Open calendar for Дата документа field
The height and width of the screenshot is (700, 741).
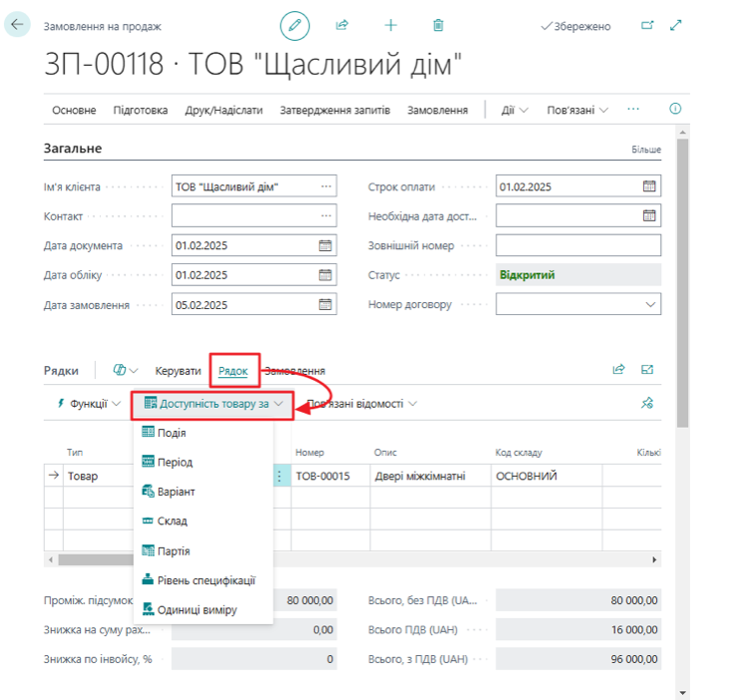click(x=325, y=245)
